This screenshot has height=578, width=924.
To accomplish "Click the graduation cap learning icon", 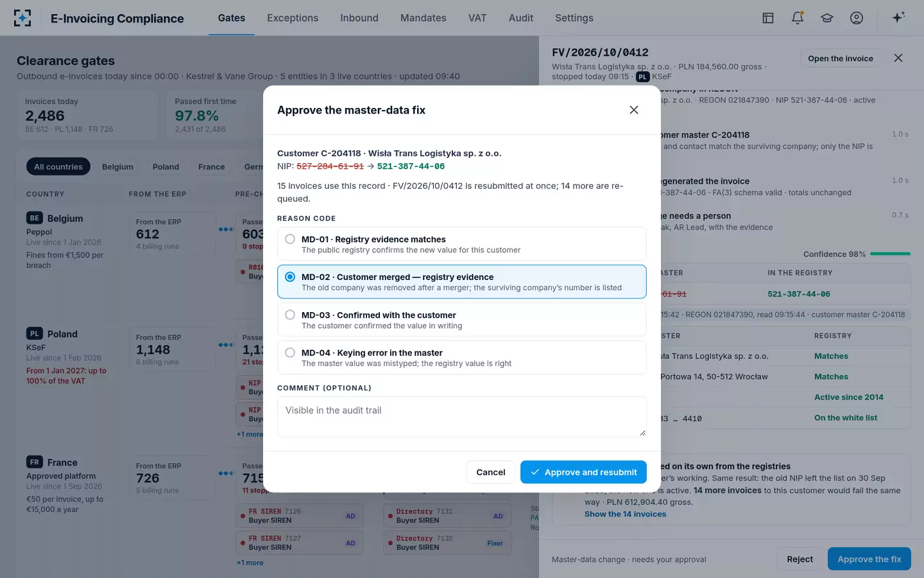I will [x=827, y=18].
